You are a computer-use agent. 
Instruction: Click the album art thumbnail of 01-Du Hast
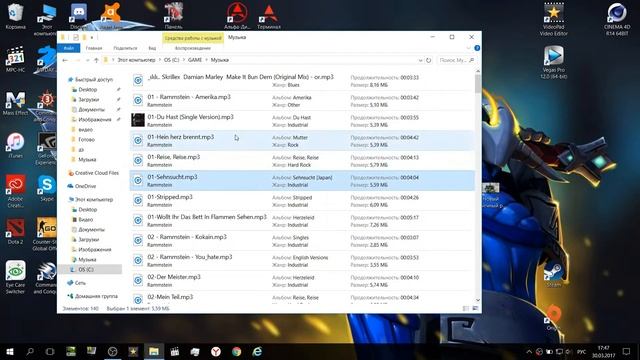(x=138, y=120)
